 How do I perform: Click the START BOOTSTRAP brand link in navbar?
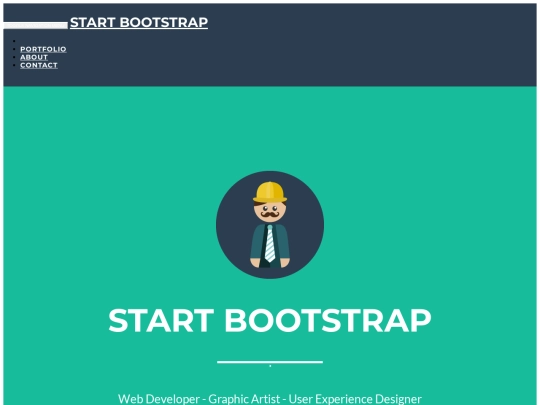(139, 22)
